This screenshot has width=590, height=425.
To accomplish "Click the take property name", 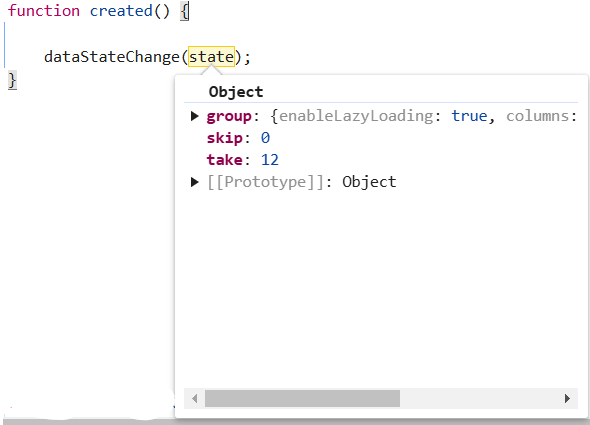I will (225, 160).
